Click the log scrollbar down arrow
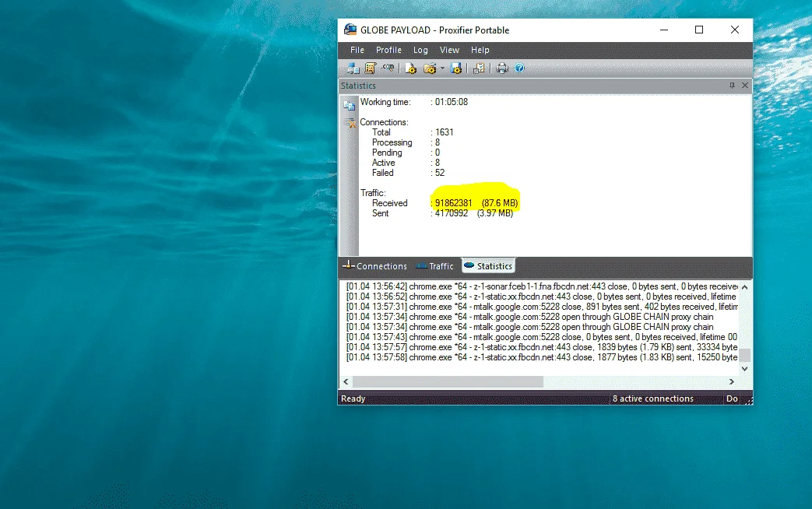This screenshot has height=509, width=812. 745,369
